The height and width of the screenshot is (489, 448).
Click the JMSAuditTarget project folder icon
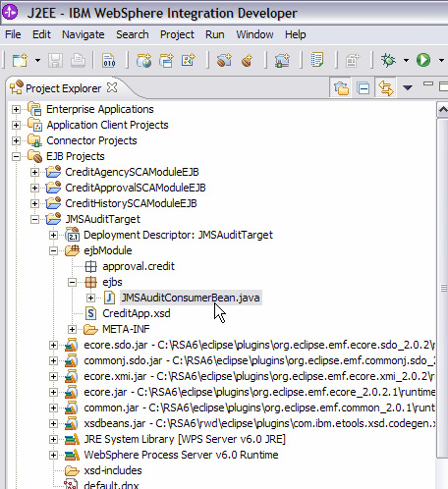click(53, 219)
